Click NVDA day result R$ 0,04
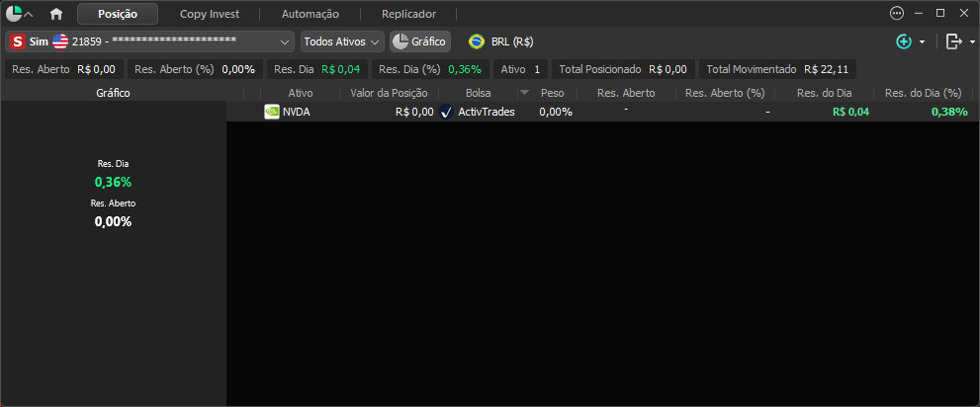 [x=850, y=112]
